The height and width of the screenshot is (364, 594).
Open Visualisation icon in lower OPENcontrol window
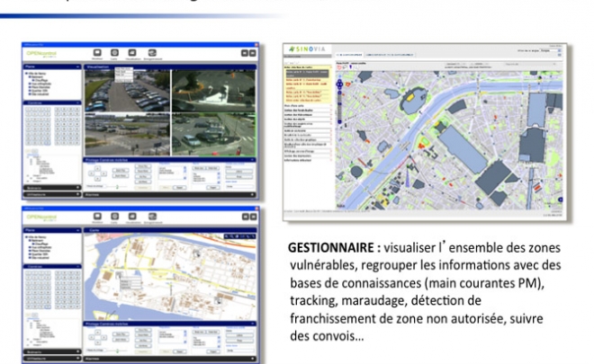(x=132, y=217)
